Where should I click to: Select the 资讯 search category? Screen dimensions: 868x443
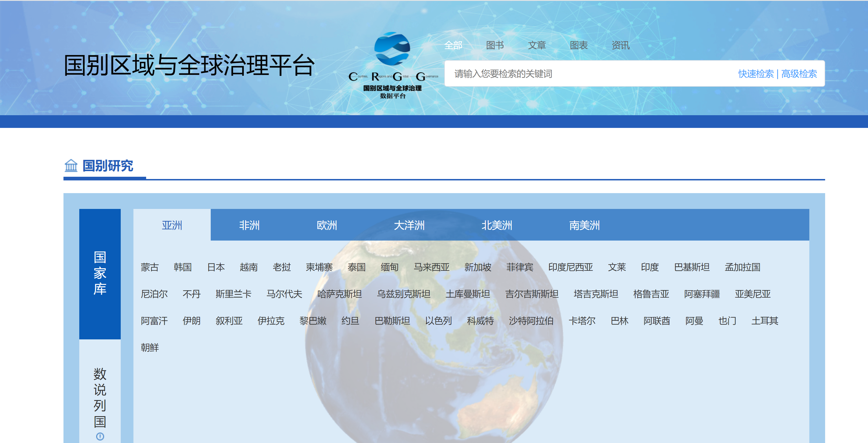click(620, 45)
